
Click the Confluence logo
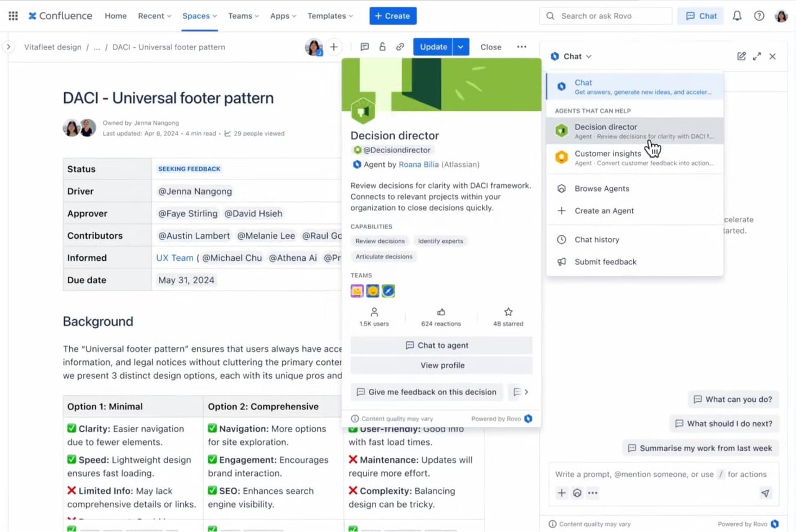click(x=60, y=16)
